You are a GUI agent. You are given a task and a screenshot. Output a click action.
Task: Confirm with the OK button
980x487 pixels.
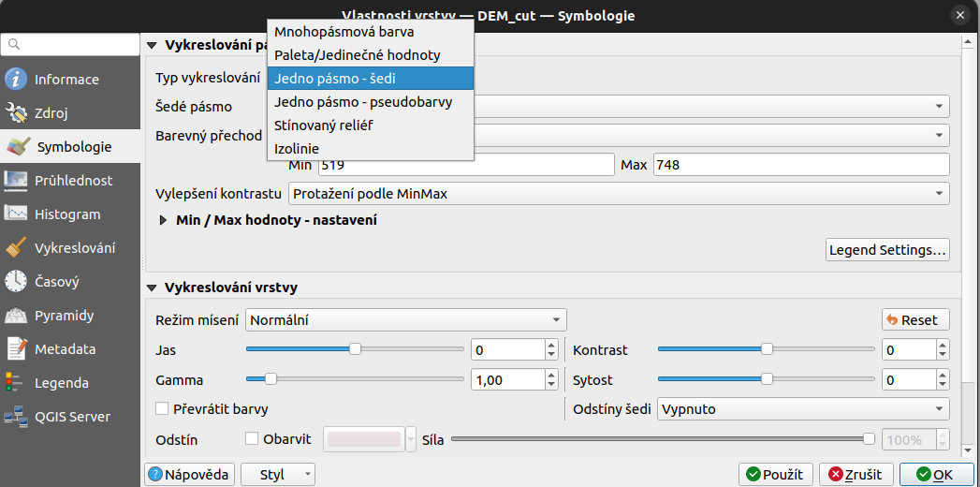(x=936, y=475)
